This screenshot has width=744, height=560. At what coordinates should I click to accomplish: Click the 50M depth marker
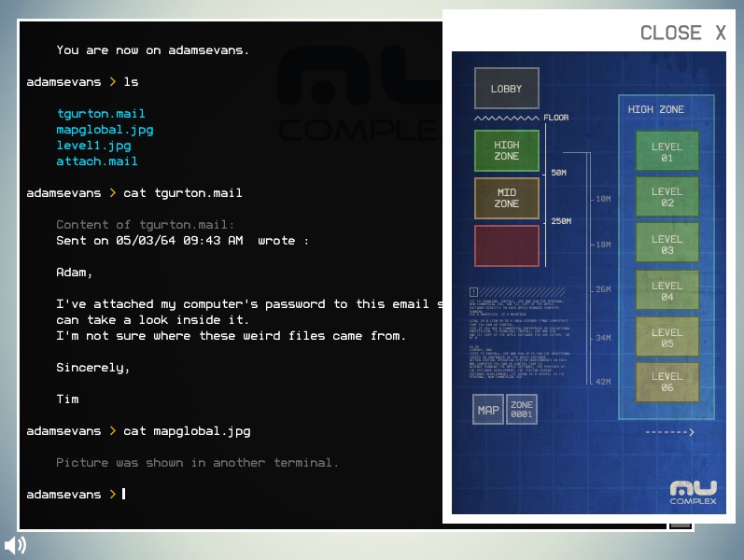tap(558, 173)
